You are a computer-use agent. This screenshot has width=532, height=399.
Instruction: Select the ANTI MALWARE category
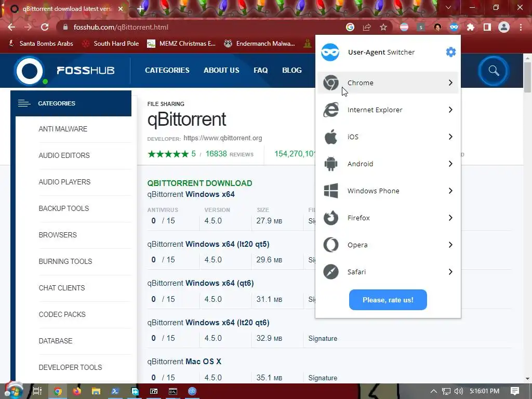coord(63,129)
